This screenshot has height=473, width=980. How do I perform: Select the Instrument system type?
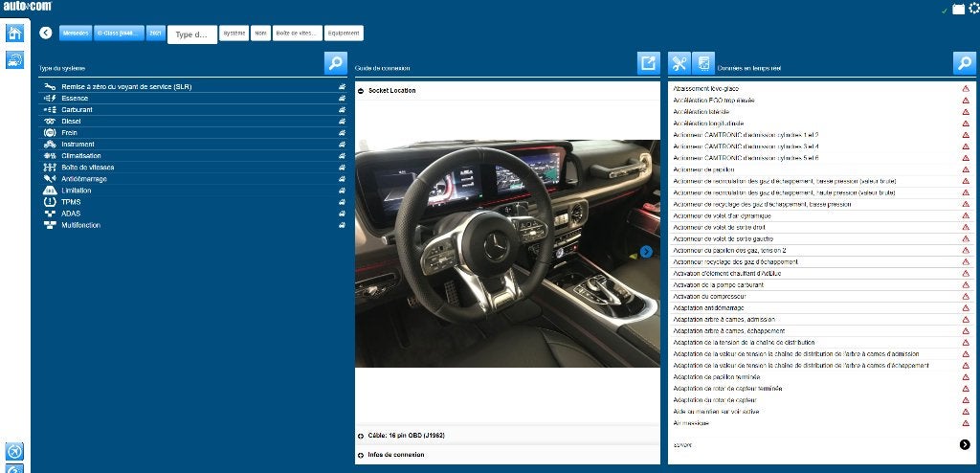[x=192, y=145]
